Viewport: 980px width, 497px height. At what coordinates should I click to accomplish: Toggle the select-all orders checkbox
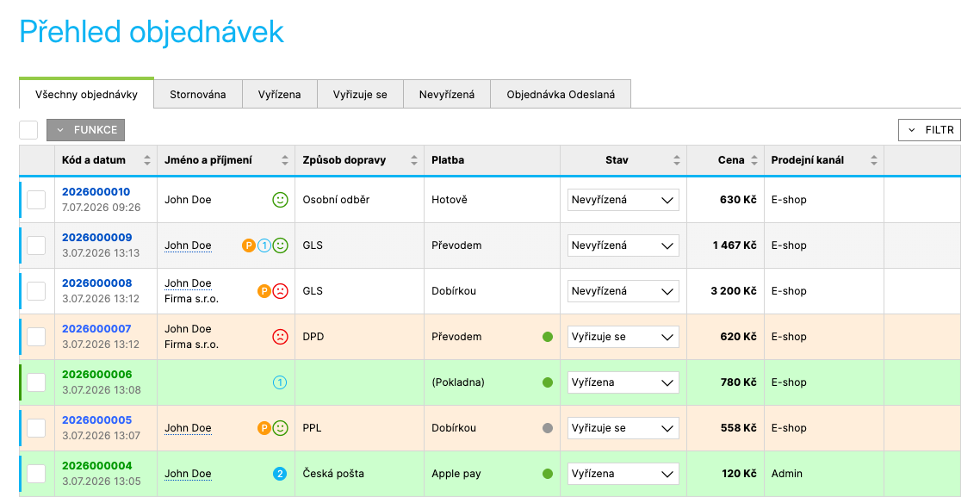28,129
